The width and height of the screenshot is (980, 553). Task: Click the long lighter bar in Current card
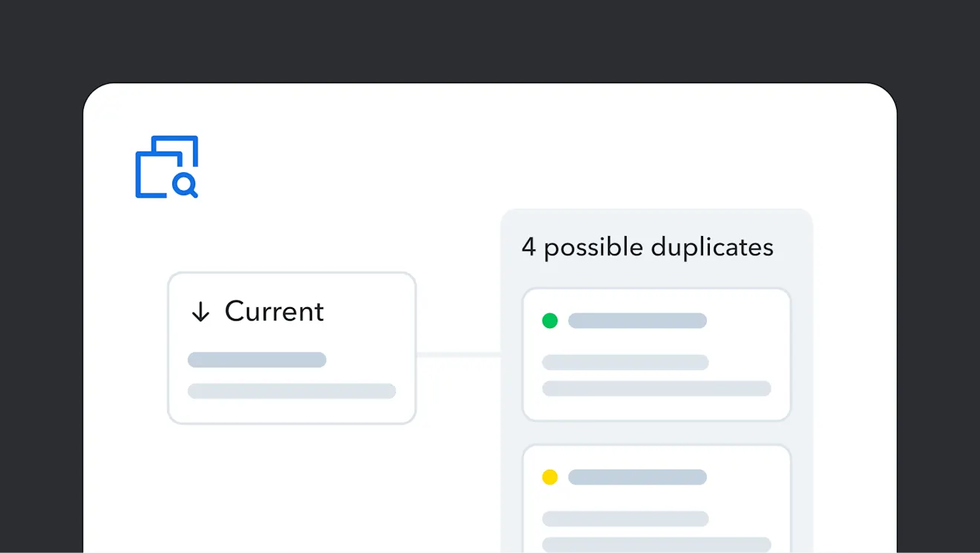click(x=292, y=391)
